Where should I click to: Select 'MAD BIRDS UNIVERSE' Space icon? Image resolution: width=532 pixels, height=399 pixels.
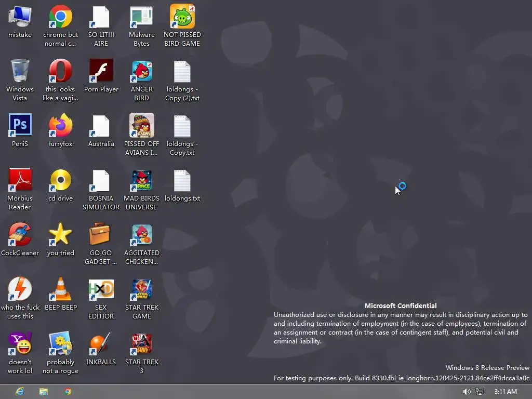coord(141,180)
